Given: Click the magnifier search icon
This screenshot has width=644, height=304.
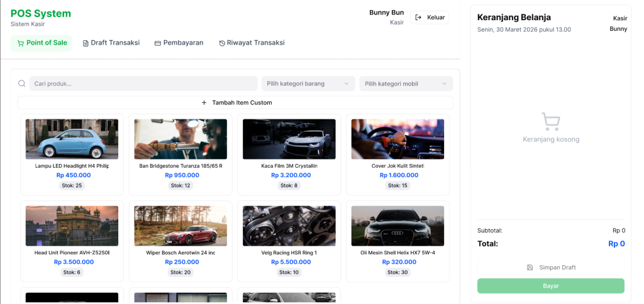Looking at the screenshot, I should point(22,84).
